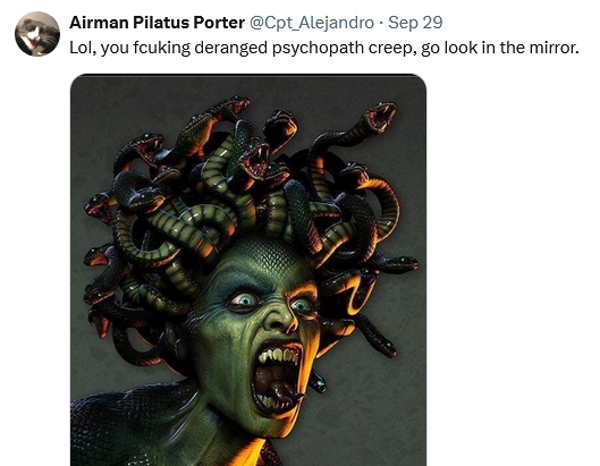Click the word "Porter" in the name

(x=219, y=23)
